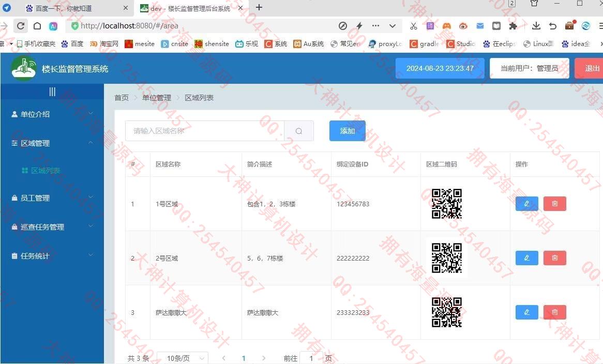Click the 前往 page number input
This screenshot has height=364, width=603.
[x=311, y=358]
